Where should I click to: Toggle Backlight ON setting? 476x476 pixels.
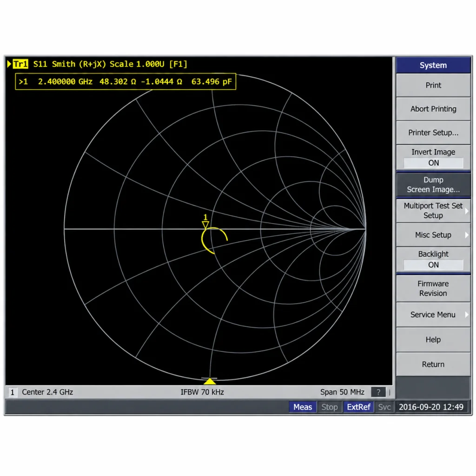click(x=433, y=259)
